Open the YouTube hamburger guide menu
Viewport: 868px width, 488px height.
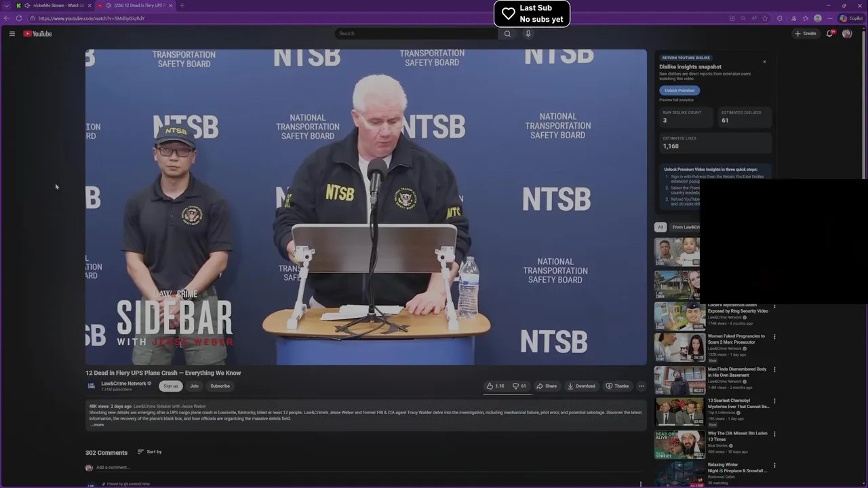coord(12,33)
